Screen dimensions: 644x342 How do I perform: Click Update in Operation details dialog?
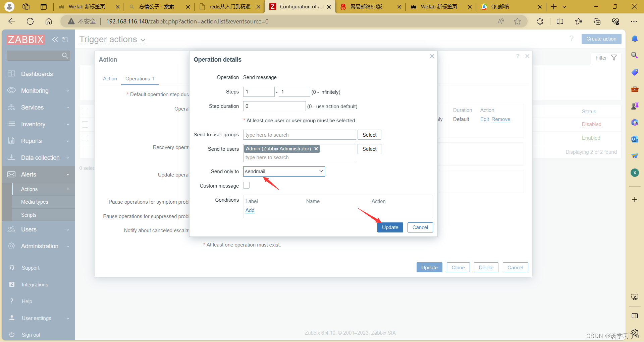(390, 227)
